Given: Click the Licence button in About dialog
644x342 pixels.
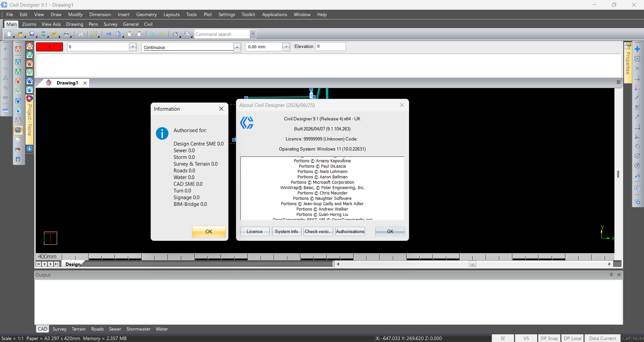Looking at the screenshot, I should (255, 231).
